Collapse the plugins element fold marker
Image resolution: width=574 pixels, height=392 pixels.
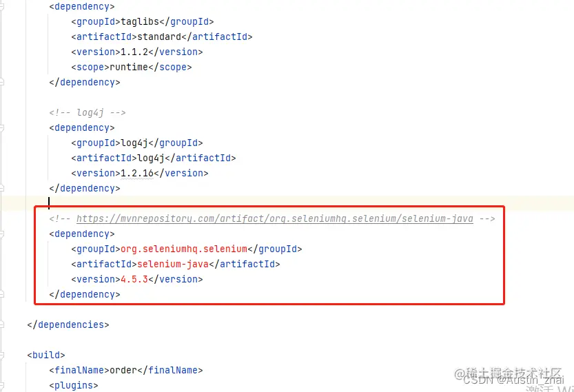point(1,385)
